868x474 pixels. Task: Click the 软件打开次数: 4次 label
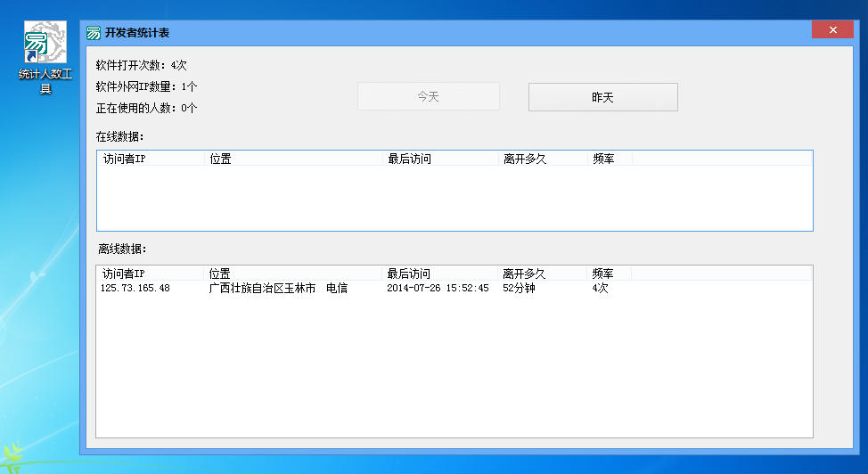pos(141,65)
